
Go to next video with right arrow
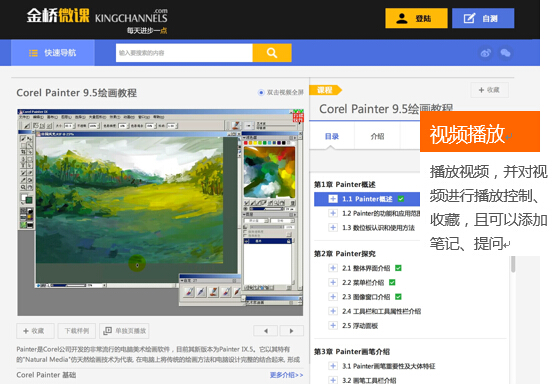coord(291,331)
